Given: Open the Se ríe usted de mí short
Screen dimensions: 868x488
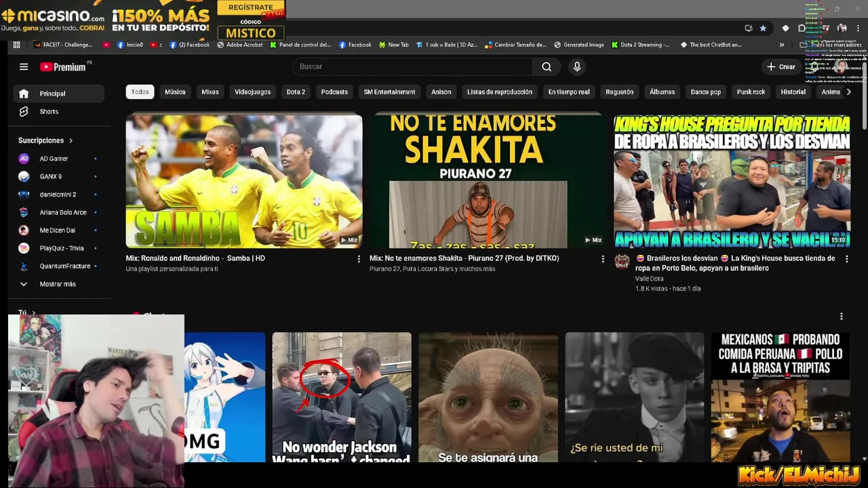Looking at the screenshot, I should (x=635, y=397).
